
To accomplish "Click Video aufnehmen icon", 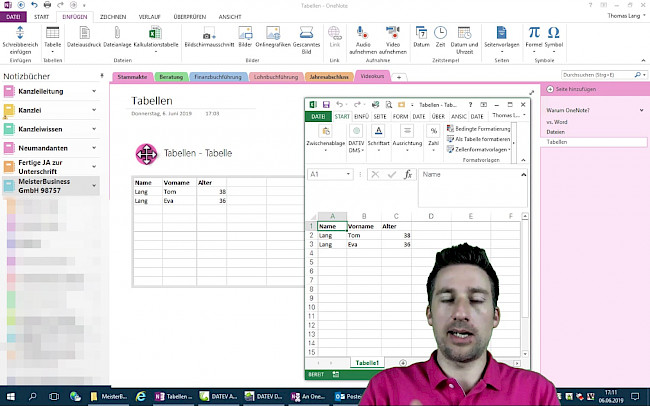I will tap(393, 37).
